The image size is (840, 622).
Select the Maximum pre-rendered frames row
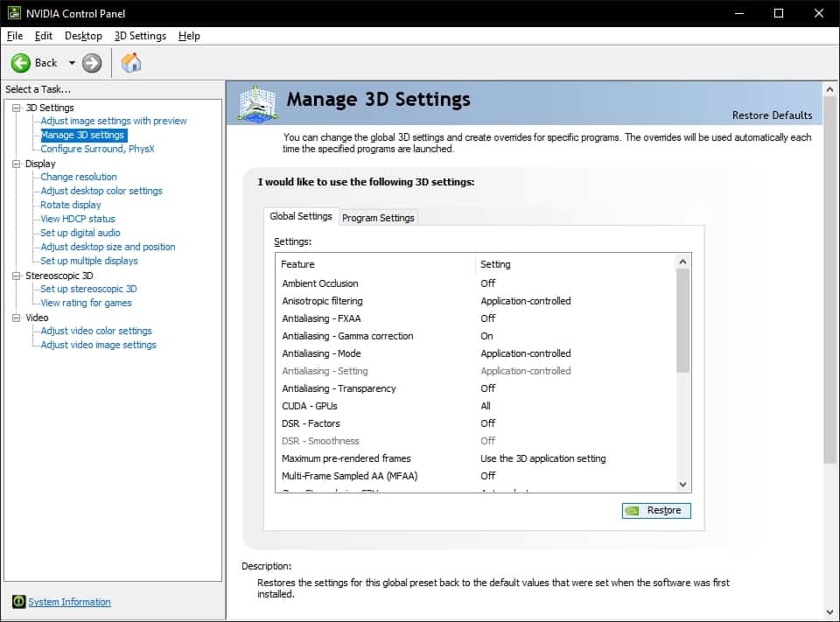pyautogui.click(x=476, y=458)
